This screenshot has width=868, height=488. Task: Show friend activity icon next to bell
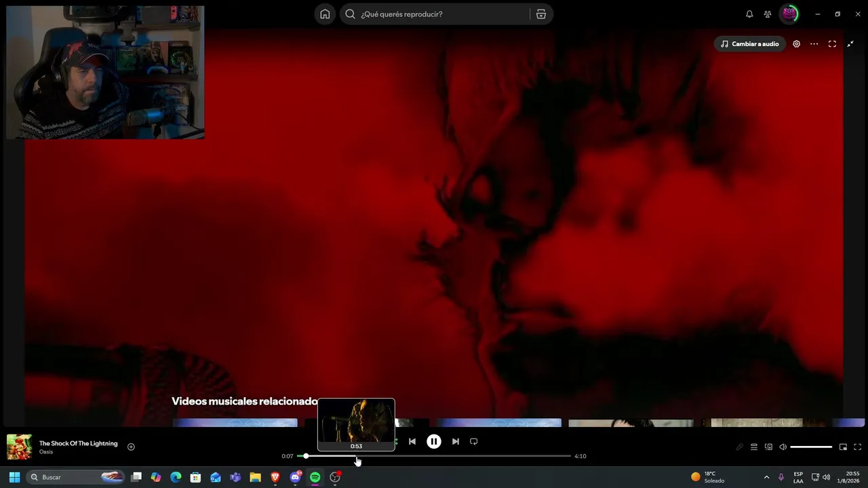[768, 14]
